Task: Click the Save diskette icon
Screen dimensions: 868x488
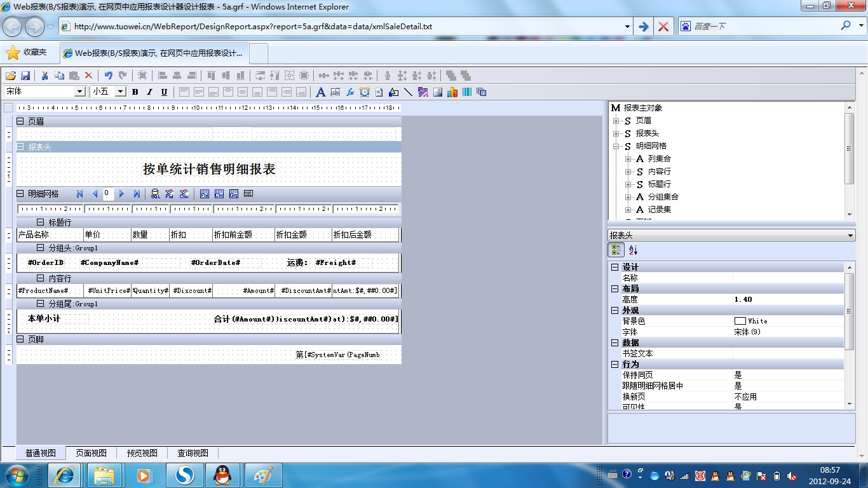Action: click(26, 75)
